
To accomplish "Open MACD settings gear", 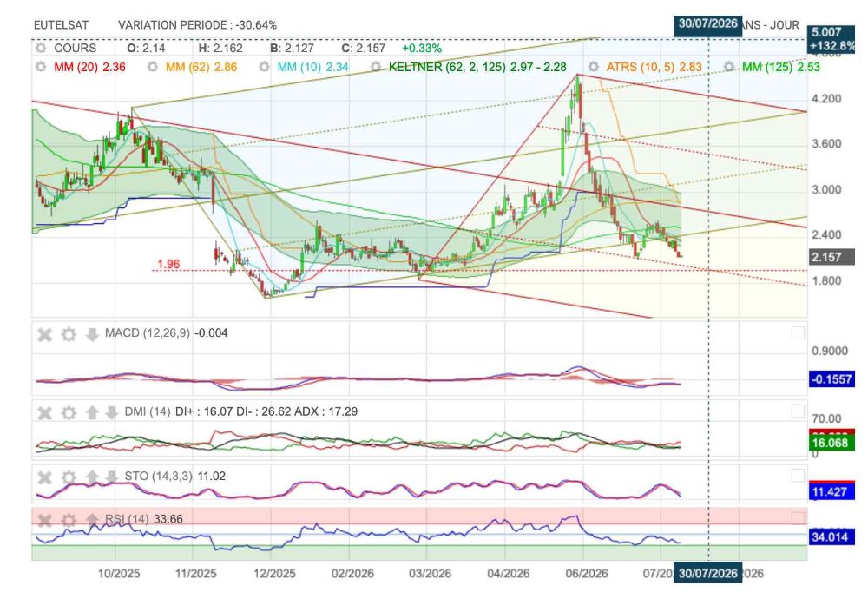I will (69, 334).
